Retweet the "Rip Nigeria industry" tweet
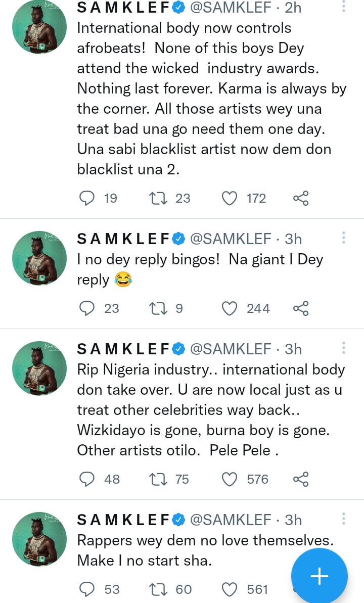The image size is (364, 603). point(158,479)
